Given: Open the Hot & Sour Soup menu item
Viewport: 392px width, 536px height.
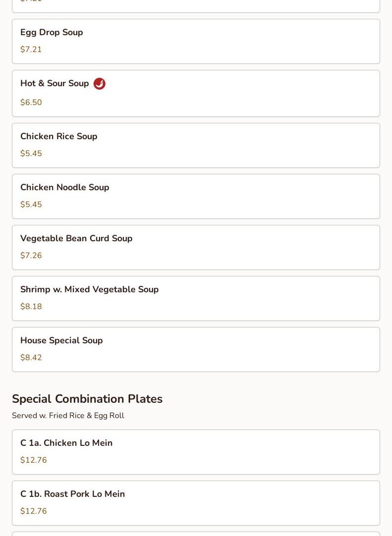Looking at the screenshot, I should [x=196, y=93].
